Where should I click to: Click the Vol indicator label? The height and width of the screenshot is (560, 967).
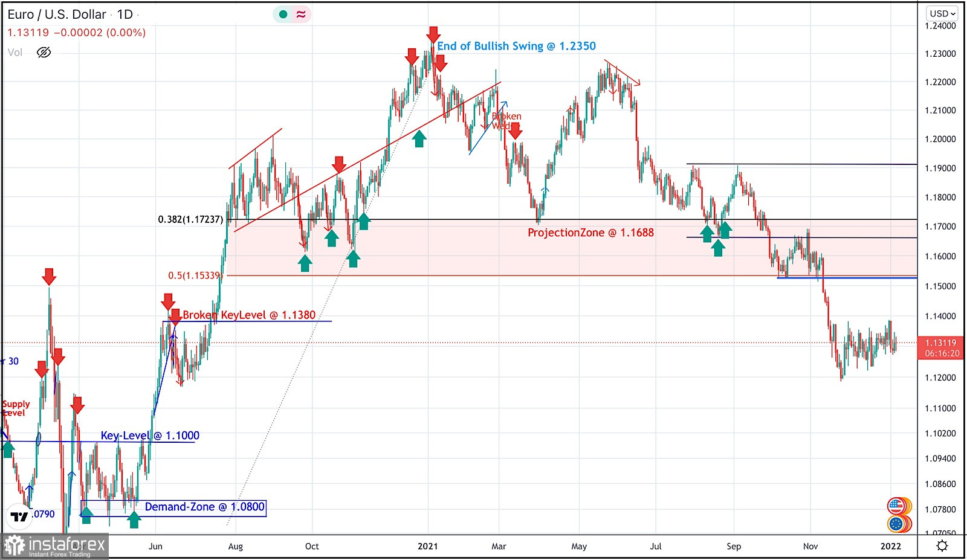coord(15,53)
